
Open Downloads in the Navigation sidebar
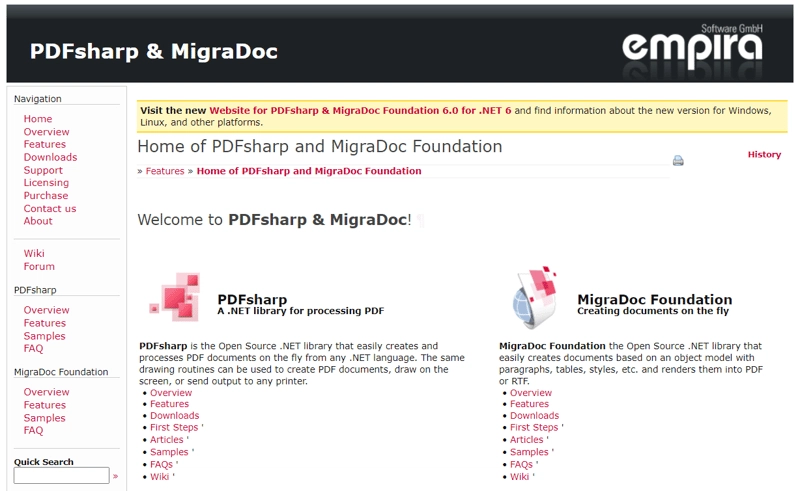coord(50,157)
